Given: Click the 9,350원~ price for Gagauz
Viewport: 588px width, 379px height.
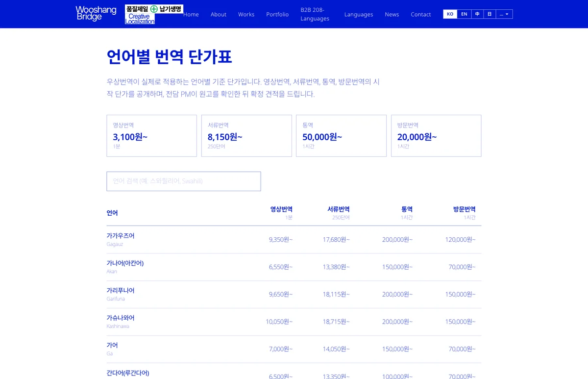Looking at the screenshot, I should point(281,240).
